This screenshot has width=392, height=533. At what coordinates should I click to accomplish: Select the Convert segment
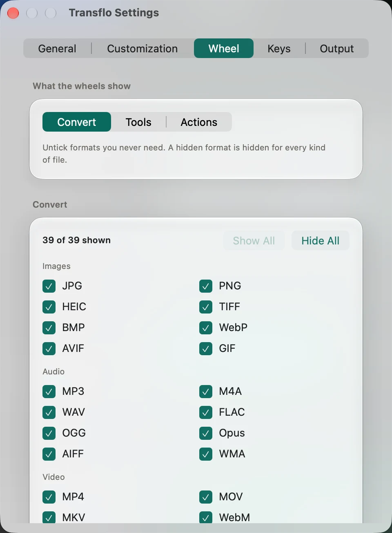click(x=77, y=122)
